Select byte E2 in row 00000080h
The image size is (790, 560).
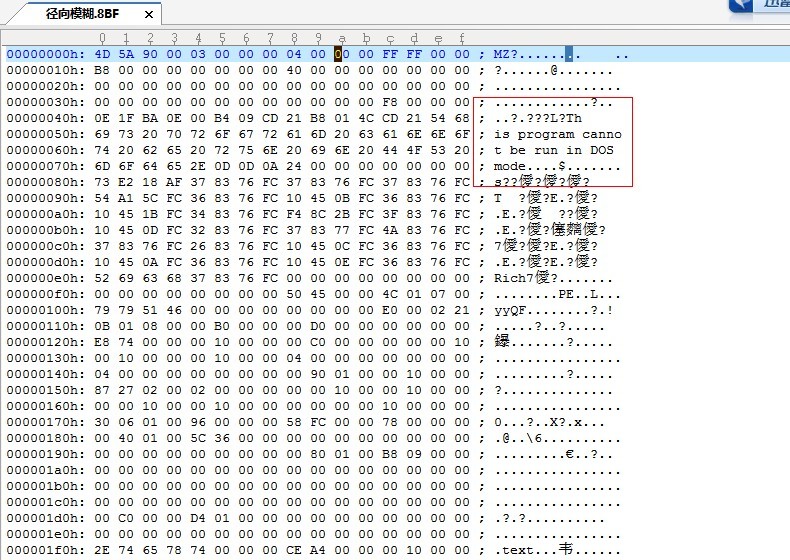126,182
